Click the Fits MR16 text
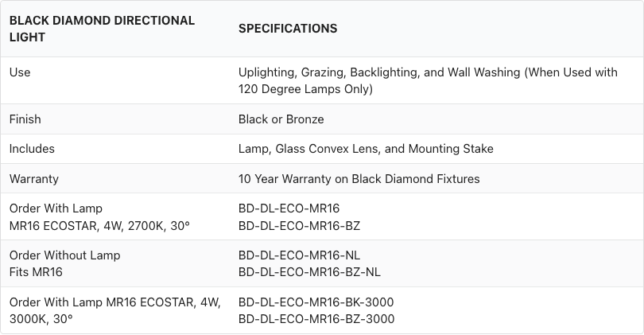 36,272
